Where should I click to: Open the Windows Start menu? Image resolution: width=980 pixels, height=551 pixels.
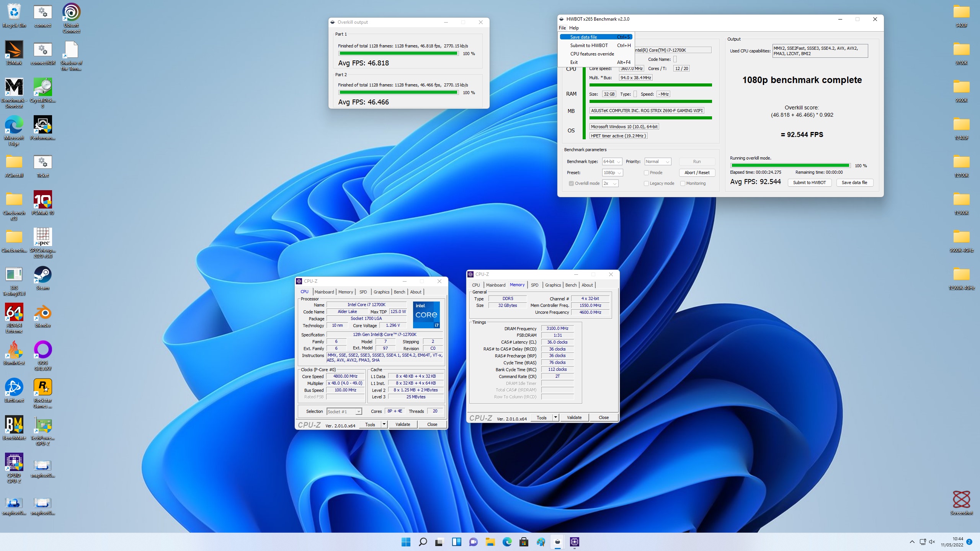click(406, 542)
